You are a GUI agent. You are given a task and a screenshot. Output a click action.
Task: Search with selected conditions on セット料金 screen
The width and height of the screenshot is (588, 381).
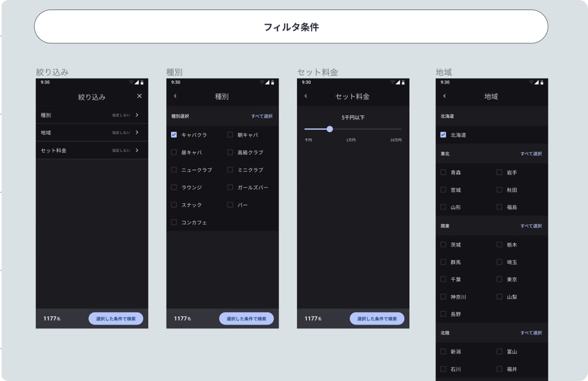coord(377,319)
